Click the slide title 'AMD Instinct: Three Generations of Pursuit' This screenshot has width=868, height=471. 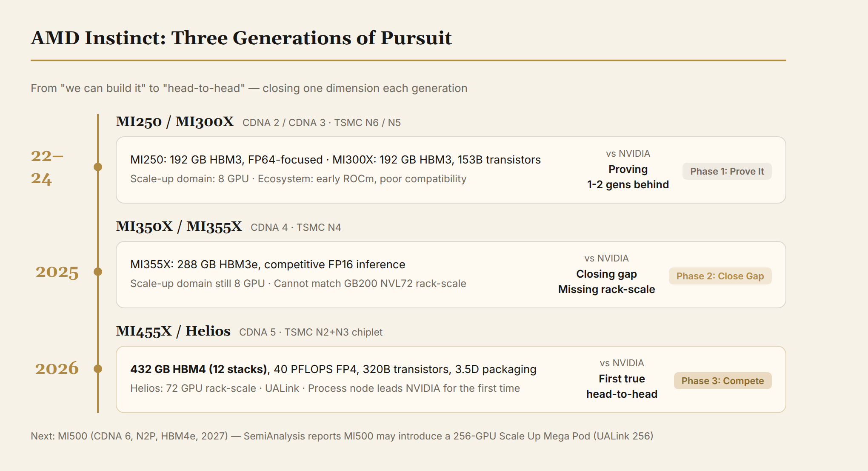[241, 38]
